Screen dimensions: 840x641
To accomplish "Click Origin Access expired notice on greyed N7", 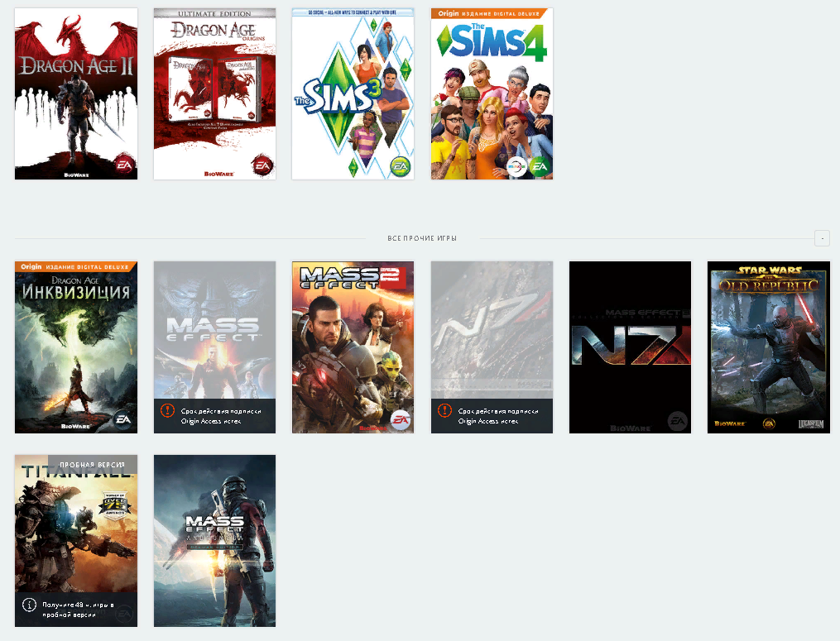I will [492, 416].
